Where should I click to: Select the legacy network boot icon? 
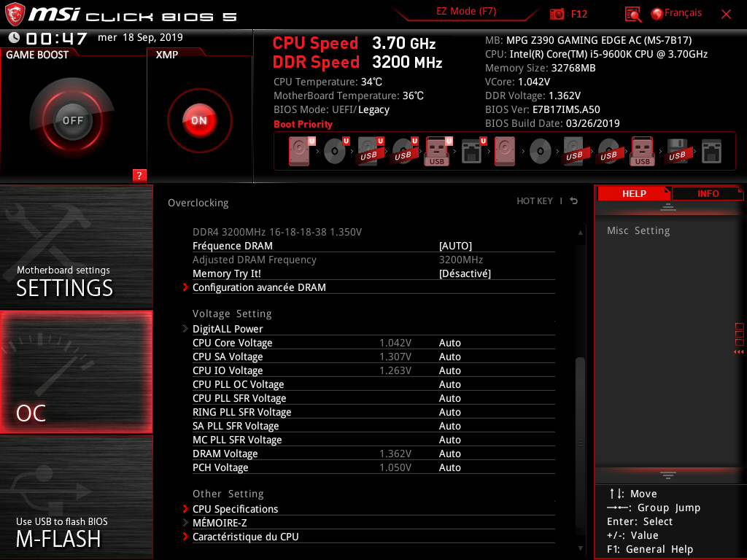712,151
